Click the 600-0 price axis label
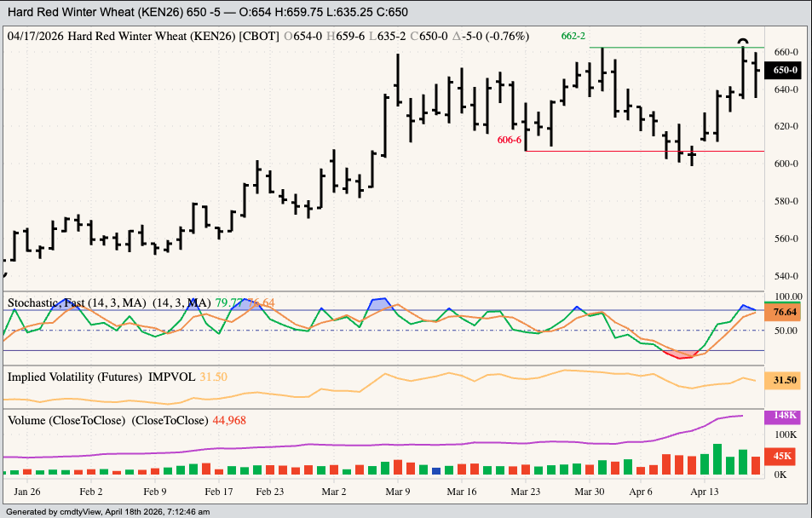Image resolution: width=812 pixels, height=518 pixels. click(784, 164)
